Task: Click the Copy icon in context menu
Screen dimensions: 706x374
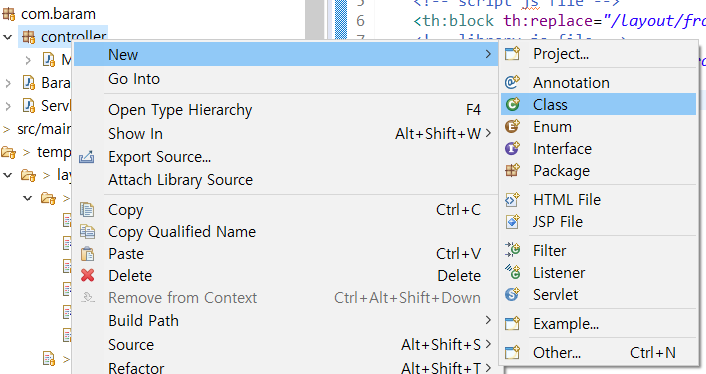Action: coord(87,210)
